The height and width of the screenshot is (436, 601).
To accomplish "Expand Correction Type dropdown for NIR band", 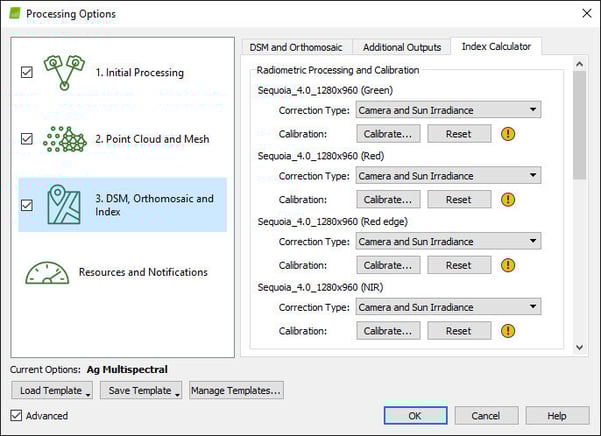I will (448, 307).
